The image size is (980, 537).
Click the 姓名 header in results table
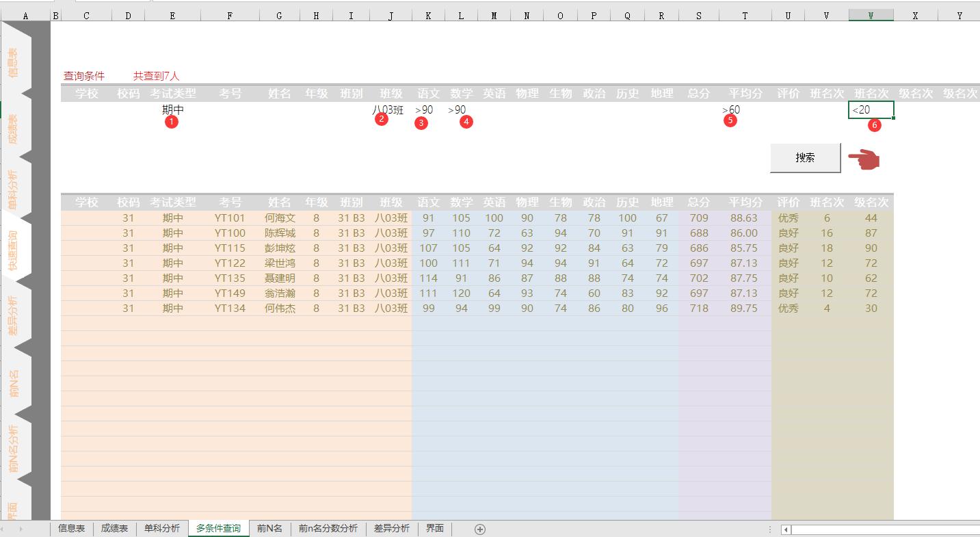(x=280, y=202)
